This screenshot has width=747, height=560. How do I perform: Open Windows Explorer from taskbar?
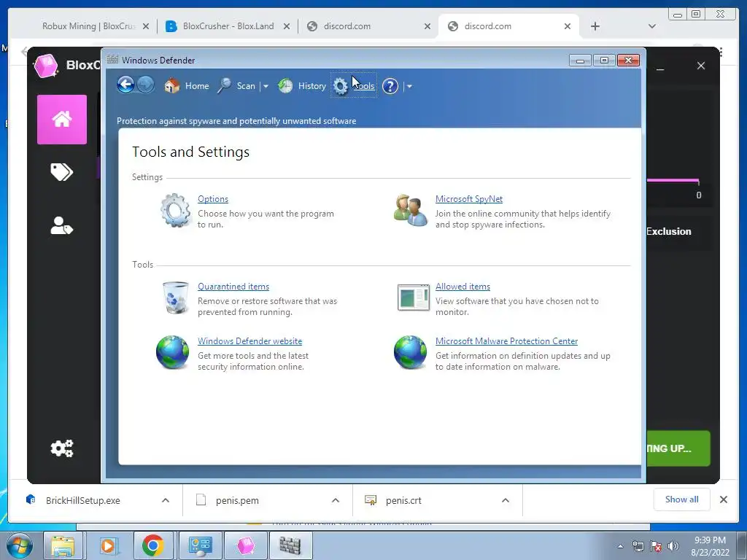(63, 545)
